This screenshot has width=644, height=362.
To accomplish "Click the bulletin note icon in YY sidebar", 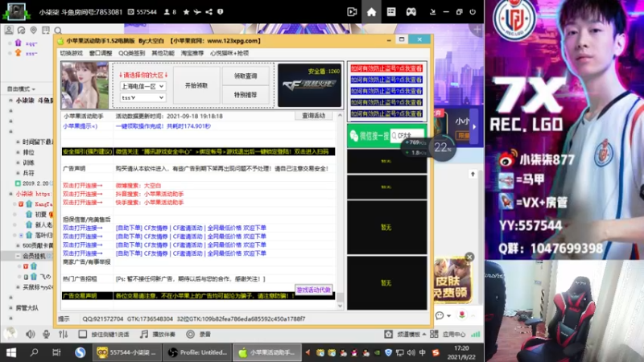I will point(46,30).
